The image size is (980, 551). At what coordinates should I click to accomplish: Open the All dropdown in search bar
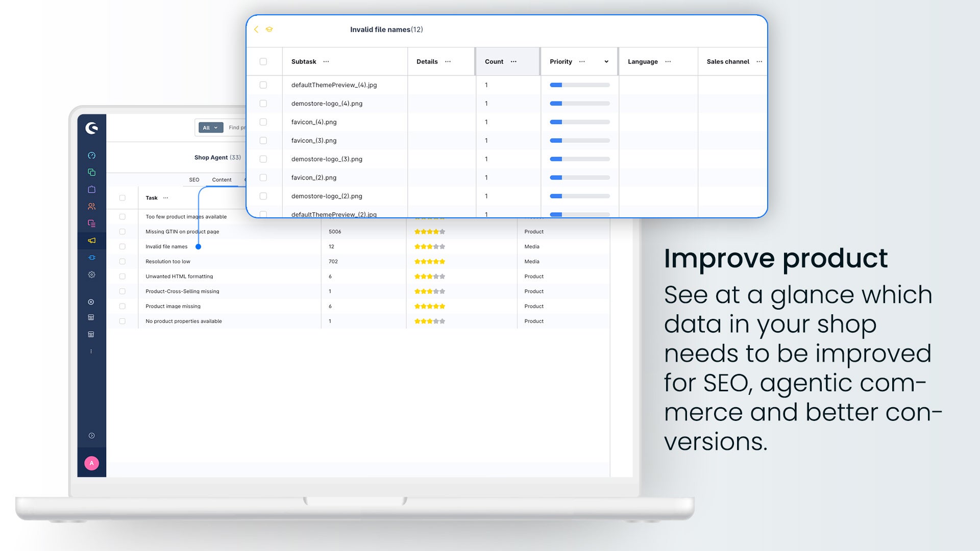click(211, 128)
